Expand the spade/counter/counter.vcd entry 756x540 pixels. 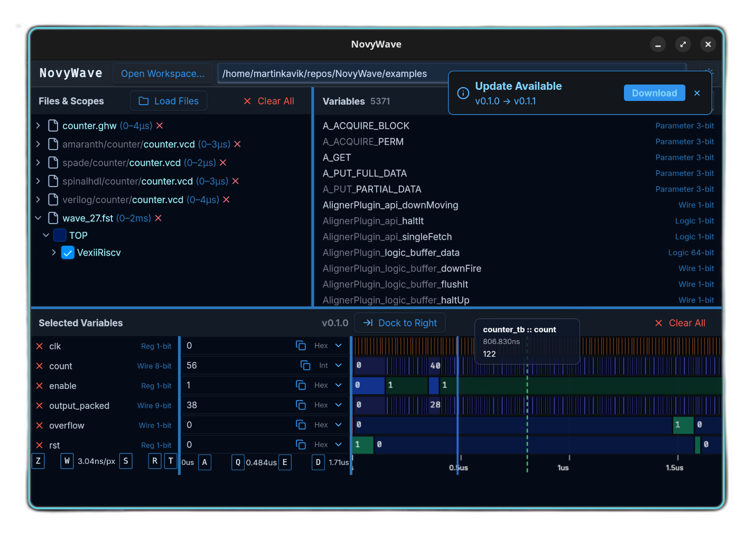coord(38,163)
